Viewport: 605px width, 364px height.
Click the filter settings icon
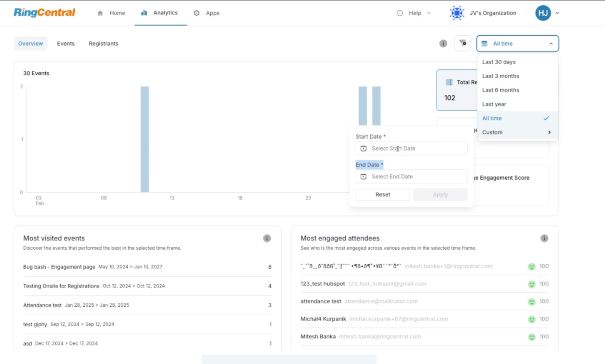[x=462, y=43]
